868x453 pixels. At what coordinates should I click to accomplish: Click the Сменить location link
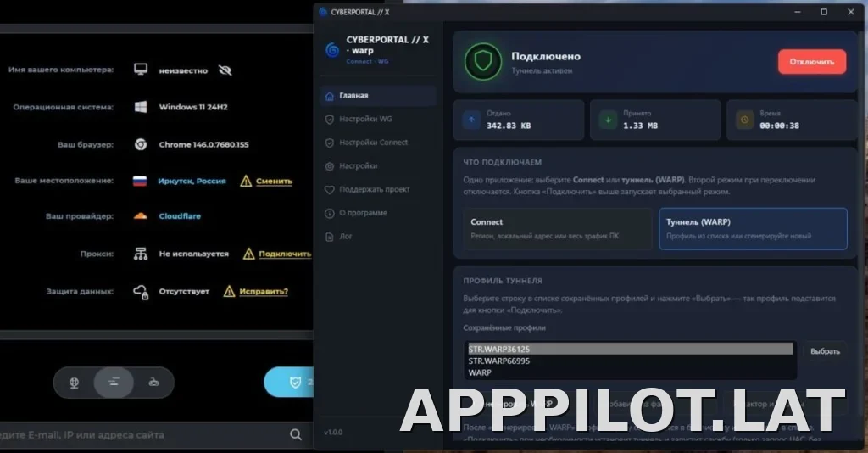(x=274, y=181)
